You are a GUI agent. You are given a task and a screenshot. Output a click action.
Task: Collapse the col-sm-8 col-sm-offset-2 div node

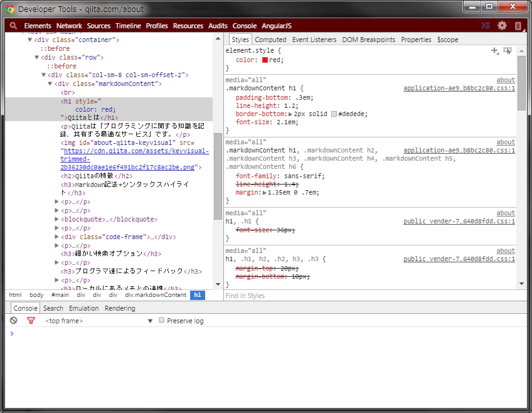[x=43, y=75]
